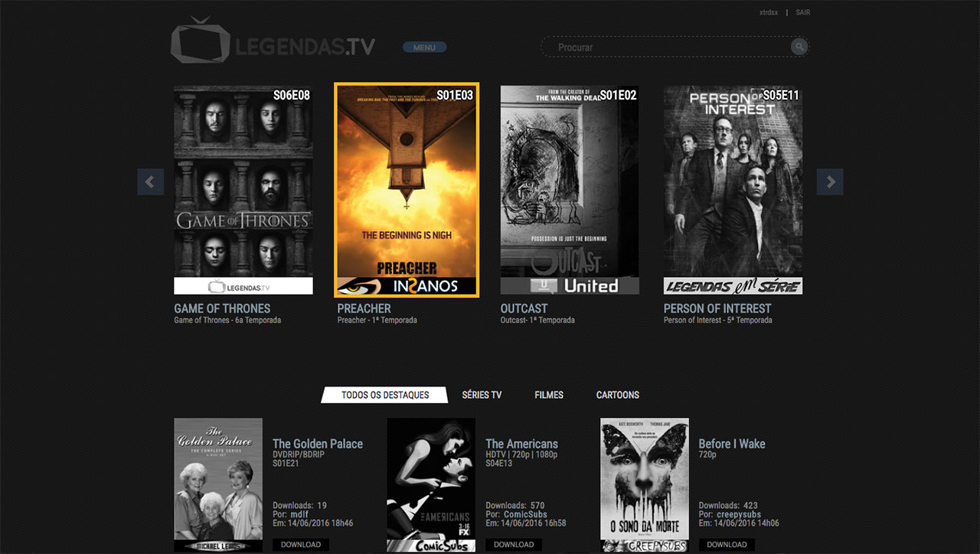Screen dimensions: 980x554
Task: Go to previous carousel slide arrow
Action: coord(151,182)
